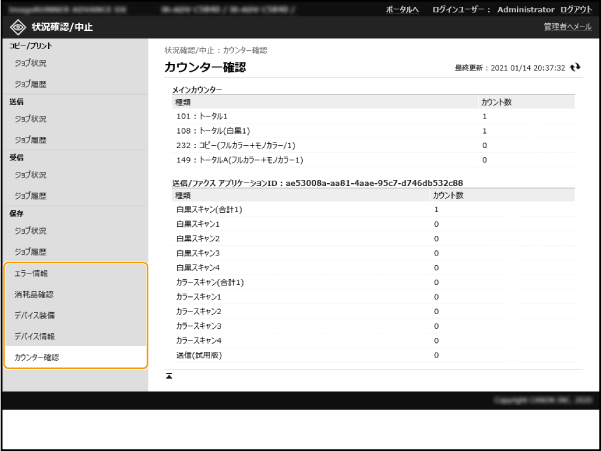Open the 消耗品確認 sidebar item
The height and width of the screenshot is (451, 601).
[34, 294]
